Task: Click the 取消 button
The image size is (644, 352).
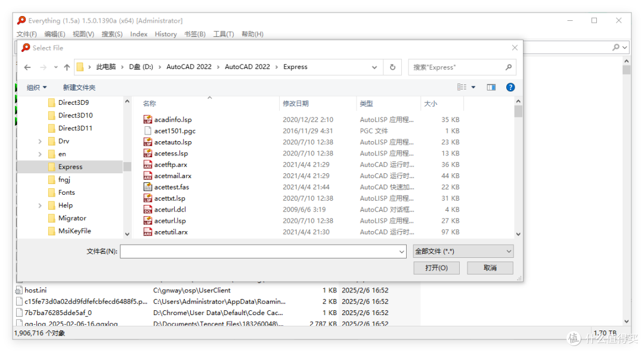Action: 490,268
